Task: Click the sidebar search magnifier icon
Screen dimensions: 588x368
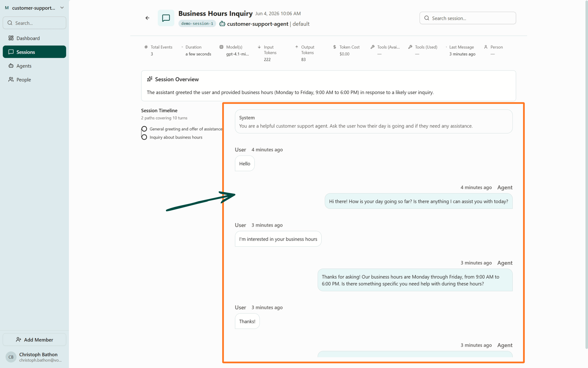Action: 10,23
